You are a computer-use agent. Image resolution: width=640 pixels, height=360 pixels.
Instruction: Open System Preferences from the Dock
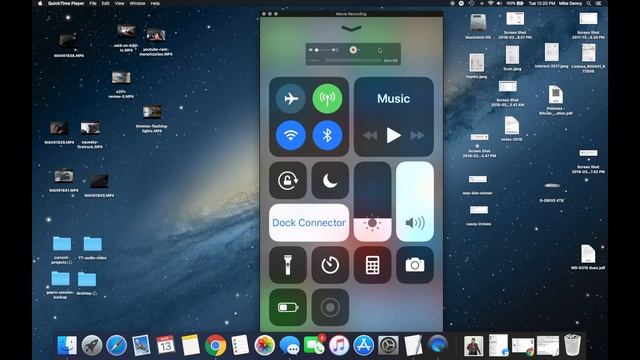pyautogui.click(x=388, y=345)
